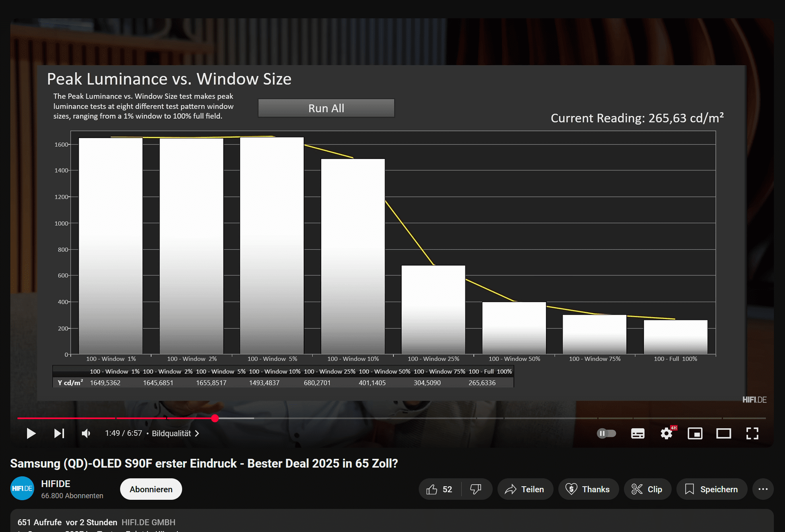This screenshot has height=532, width=785.
Task: Click the 401,1405 table value
Action: tap(372, 383)
